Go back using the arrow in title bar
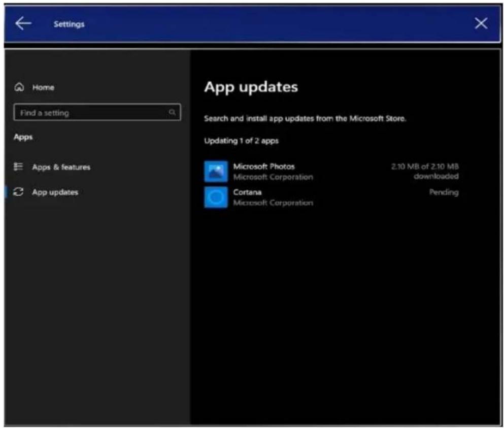The image size is (504, 428). tap(23, 23)
